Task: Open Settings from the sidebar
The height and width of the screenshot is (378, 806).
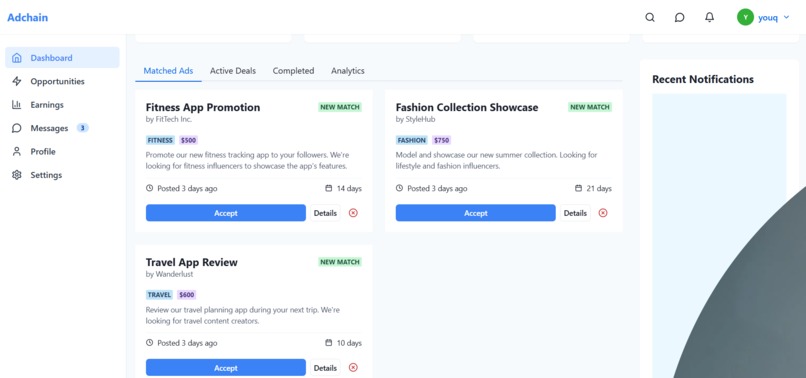Action: [x=62, y=175]
